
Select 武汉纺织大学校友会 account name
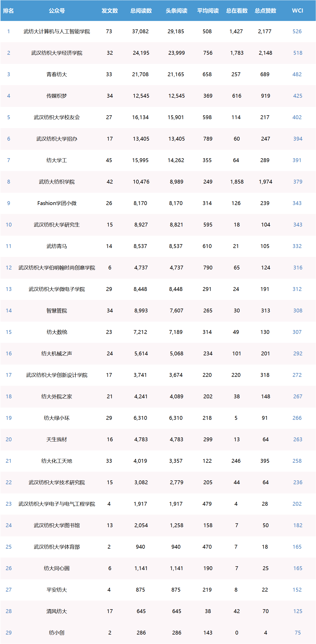pos(57,117)
